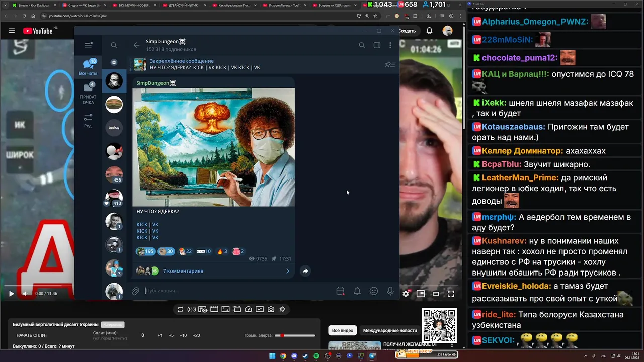
Task: Open Windows Start menu
Action: 272,356
